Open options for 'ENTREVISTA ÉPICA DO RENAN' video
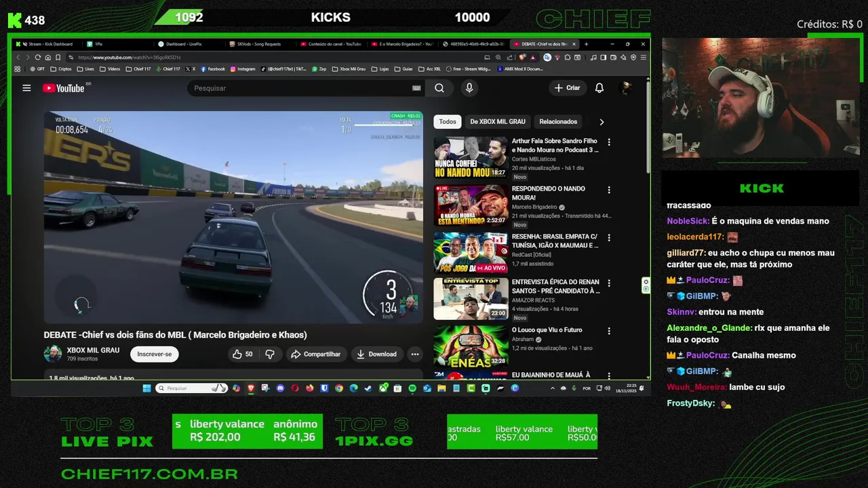Image resolution: width=868 pixels, height=488 pixels. tap(609, 283)
